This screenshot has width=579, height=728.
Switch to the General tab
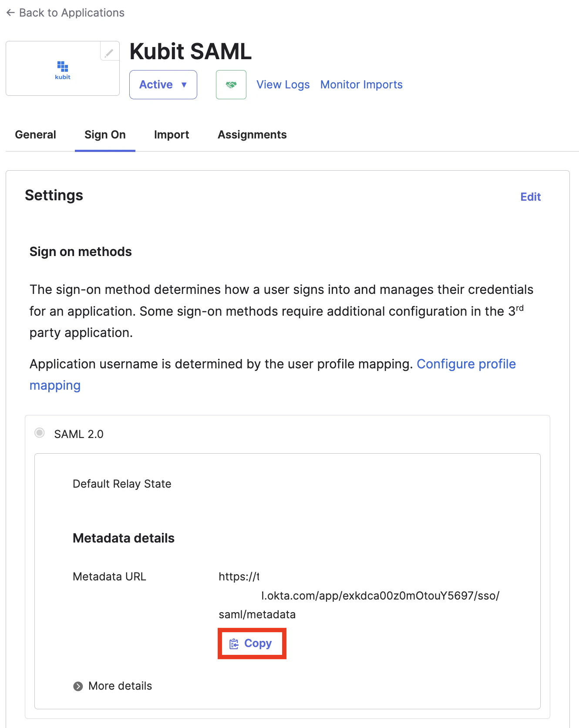tap(36, 135)
